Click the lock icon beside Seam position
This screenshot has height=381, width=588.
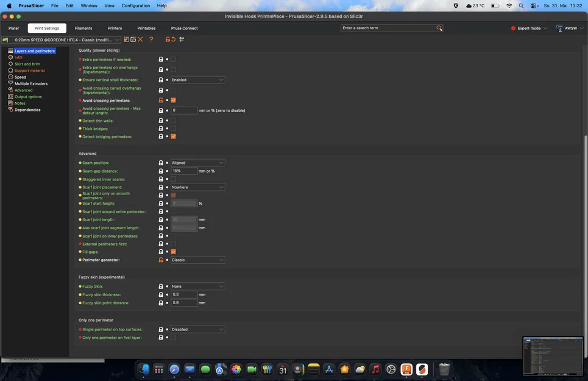pyautogui.click(x=161, y=163)
